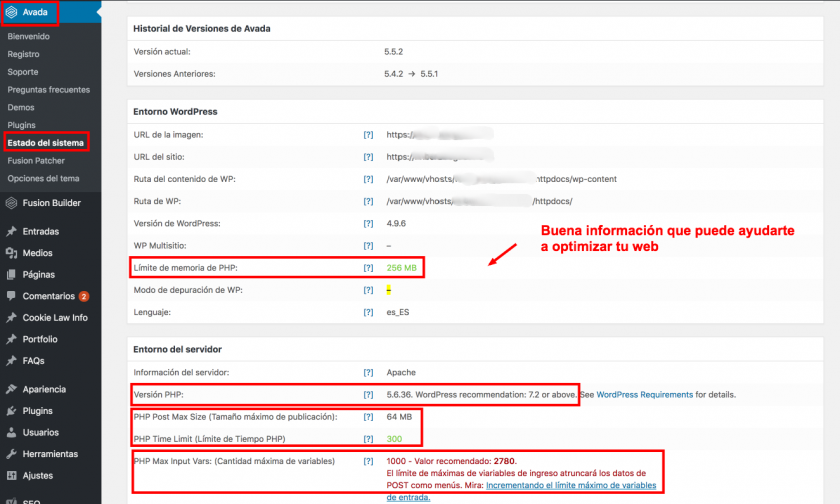Open help tooltip for Ruta de WP

[368, 201]
